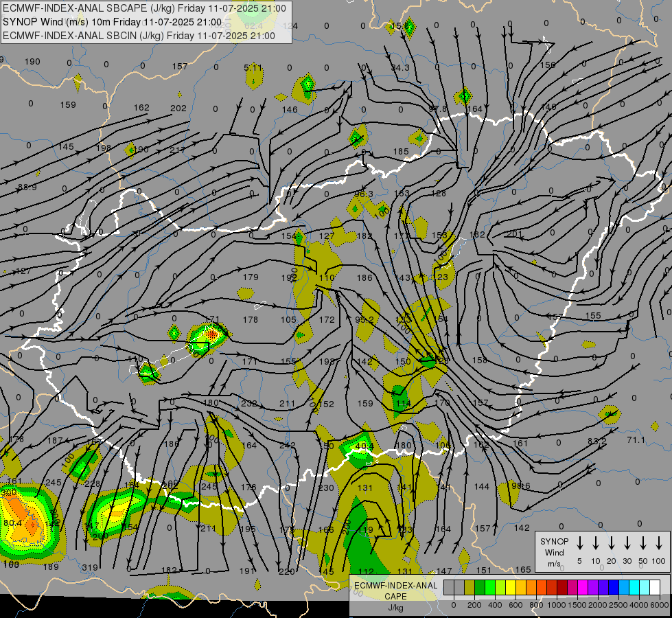Click the SBCIN title line in header
Image resolution: width=672 pixels, height=618 pixels.
139,36
